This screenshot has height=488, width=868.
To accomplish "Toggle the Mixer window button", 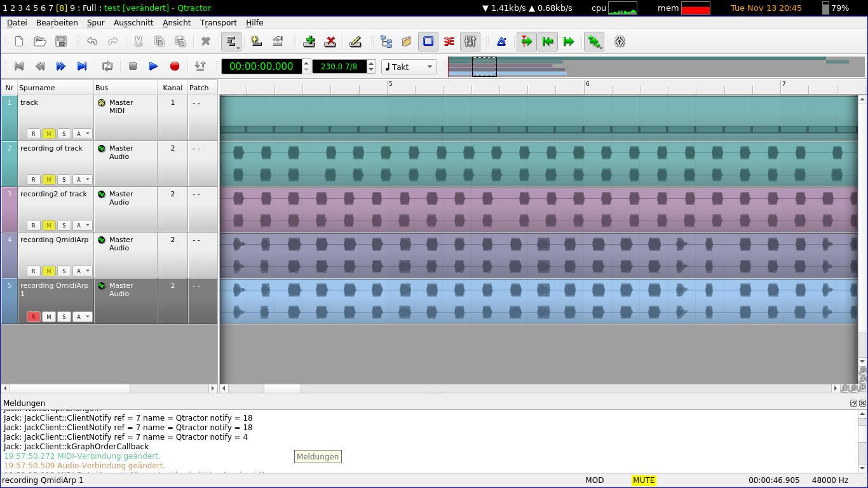I will (x=470, y=41).
